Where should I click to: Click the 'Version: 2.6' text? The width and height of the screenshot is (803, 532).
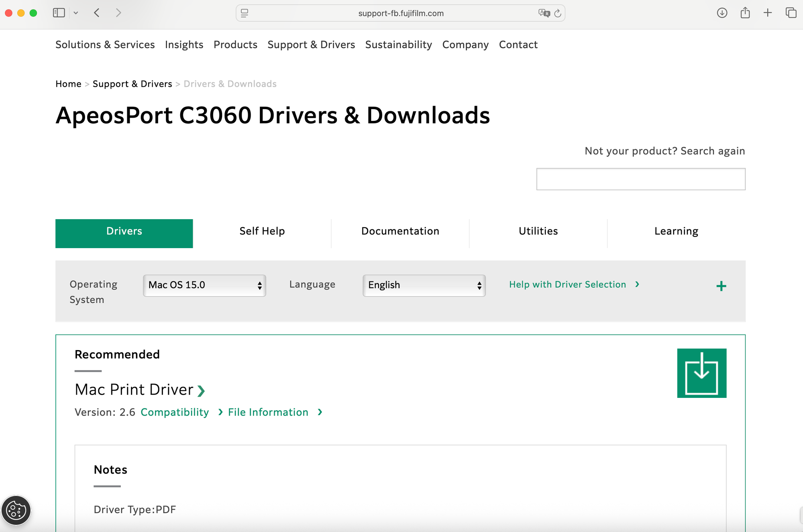pos(105,412)
